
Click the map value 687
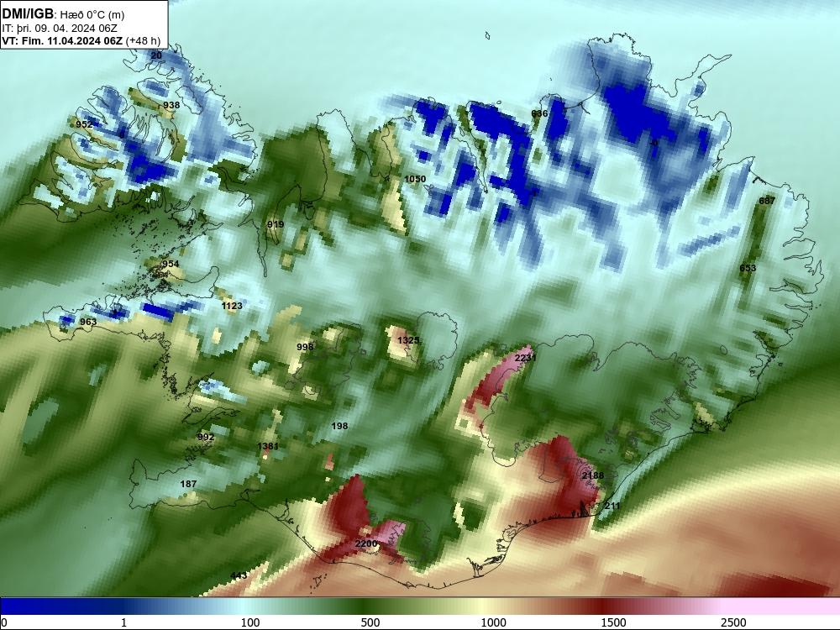[x=767, y=201]
